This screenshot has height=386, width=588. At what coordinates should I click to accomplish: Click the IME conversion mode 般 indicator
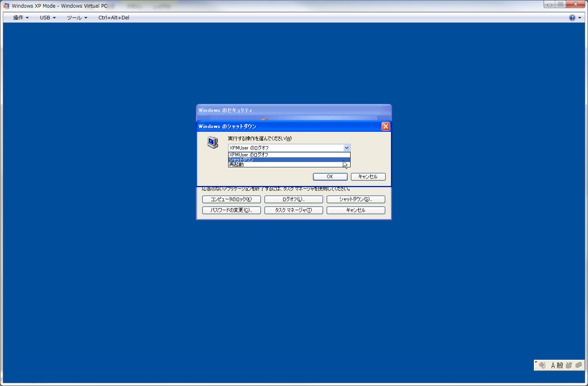click(x=560, y=365)
